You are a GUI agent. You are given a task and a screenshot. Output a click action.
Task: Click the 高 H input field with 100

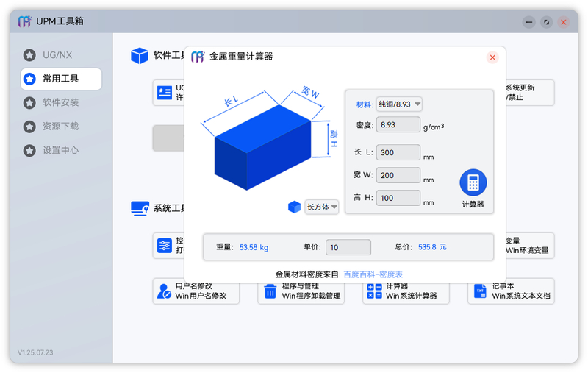tap(398, 198)
